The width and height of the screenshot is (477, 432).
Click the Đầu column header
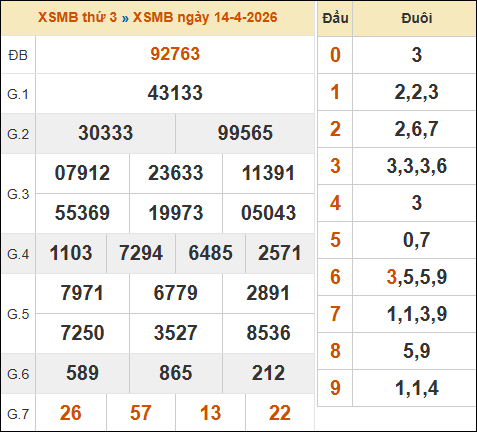tap(335, 18)
